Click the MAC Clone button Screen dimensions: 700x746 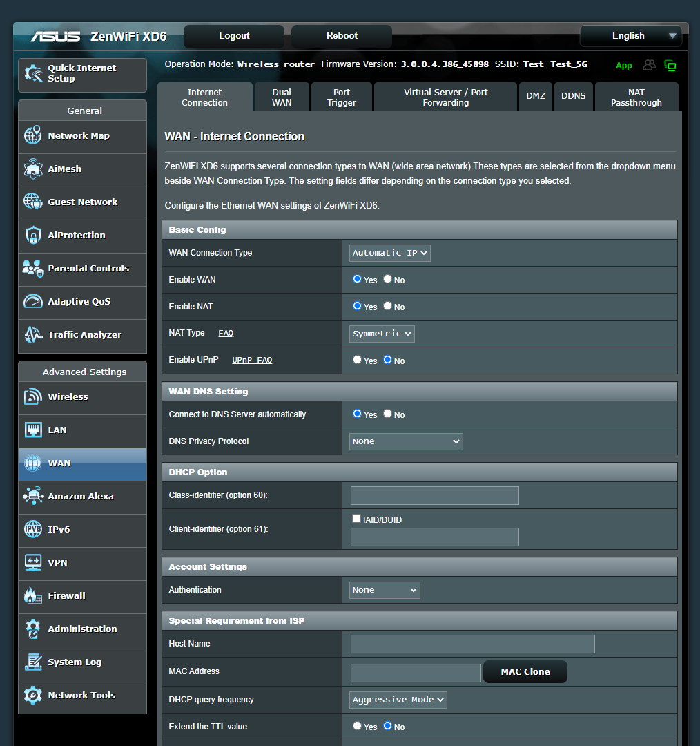[x=525, y=672]
